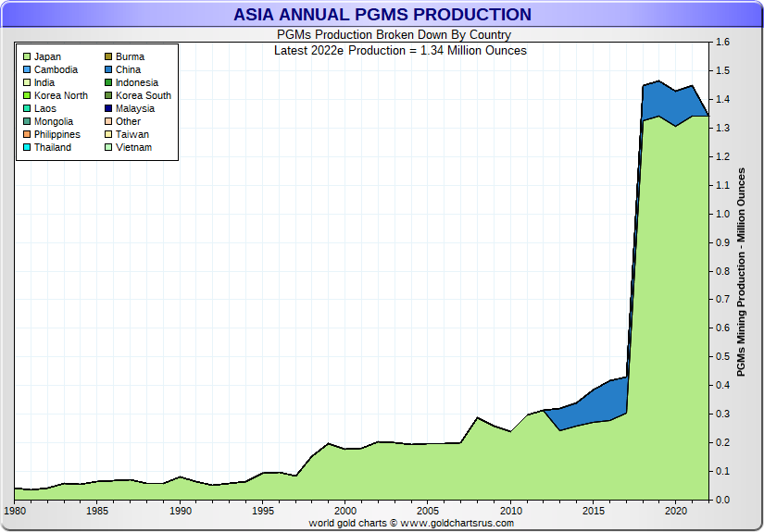
Task: Click the Latest 2022e Production subtitle text
Action: 400,50
